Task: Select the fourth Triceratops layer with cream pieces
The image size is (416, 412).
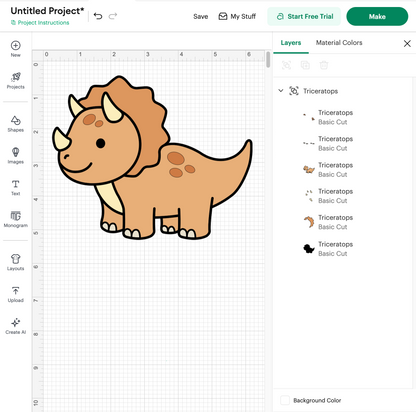Action: point(343,196)
